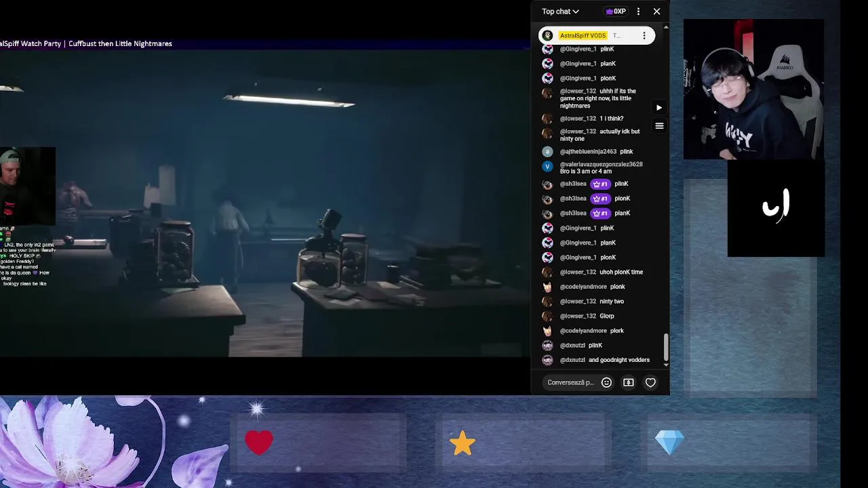Viewport: 868px width, 488px height.
Task: Select the 'uhoh plonK time' message
Action: pos(621,272)
